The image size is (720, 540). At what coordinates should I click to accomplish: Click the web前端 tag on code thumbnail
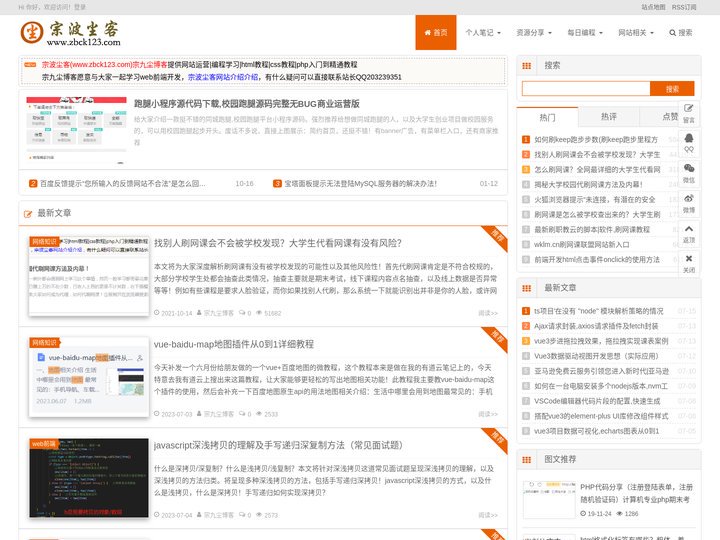tap(44, 444)
